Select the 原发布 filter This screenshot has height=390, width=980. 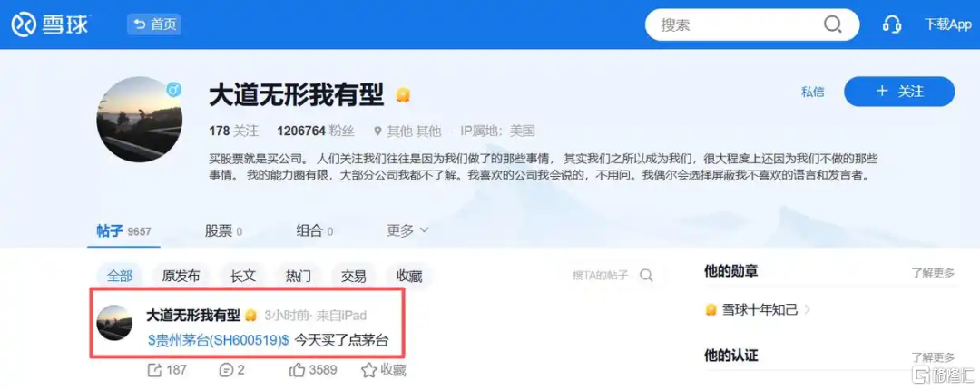click(x=181, y=276)
